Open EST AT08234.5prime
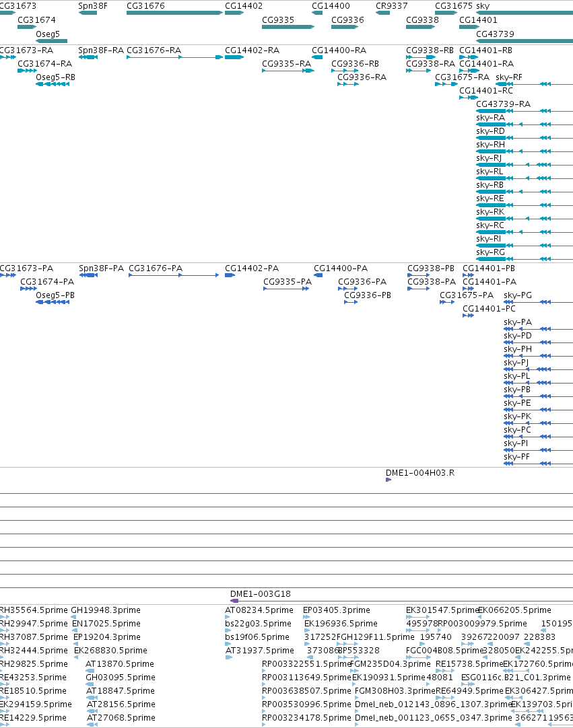The height and width of the screenshot is (728, 573). pos(228,617)
